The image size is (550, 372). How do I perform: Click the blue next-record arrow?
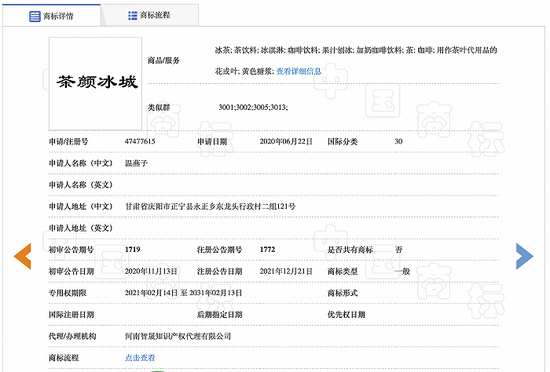(x=524, y=256)
